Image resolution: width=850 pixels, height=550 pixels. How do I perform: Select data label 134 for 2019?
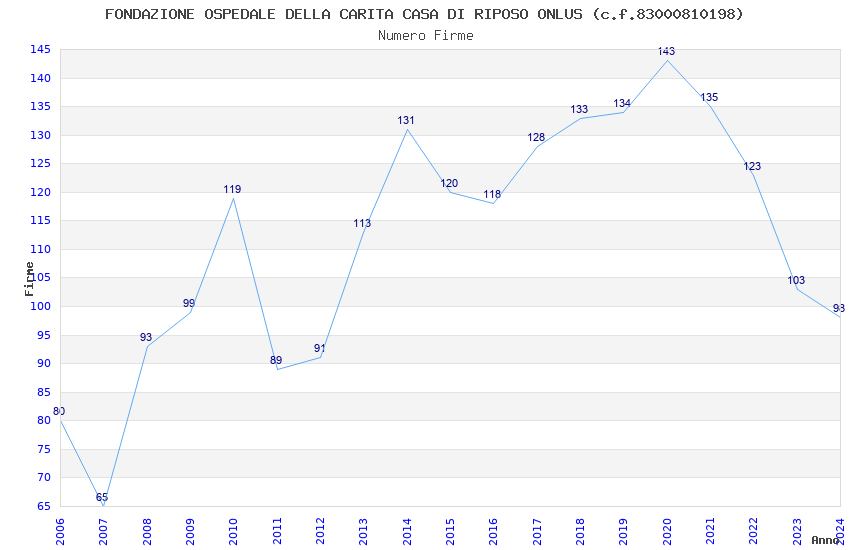point(622,103)
